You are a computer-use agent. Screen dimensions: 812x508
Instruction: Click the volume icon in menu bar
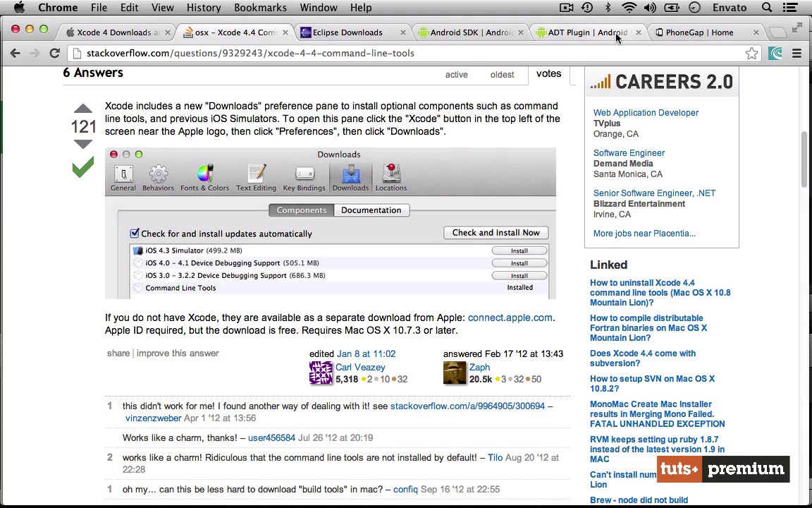650,7
